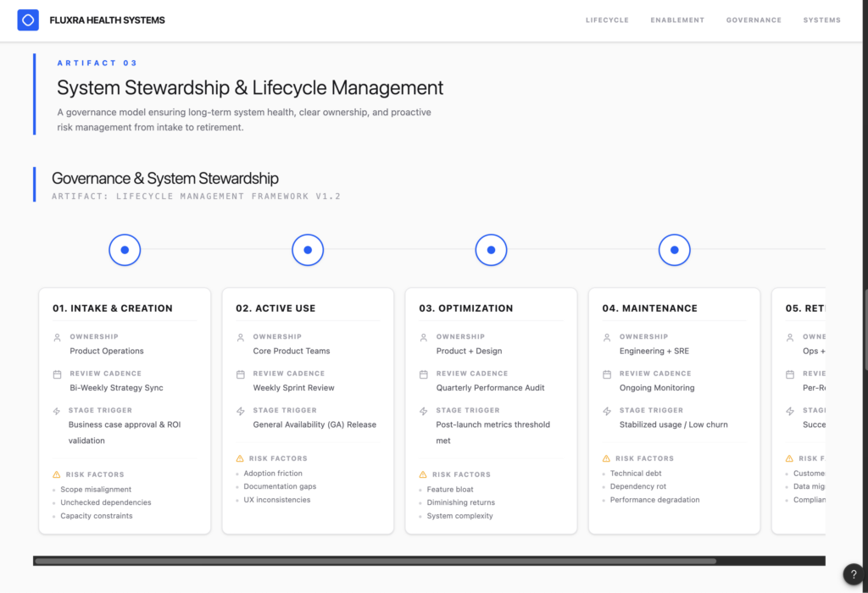Open the Lifecycle nav item
Image resolution: width=868 pixels, height=593 pixels.
607,20
